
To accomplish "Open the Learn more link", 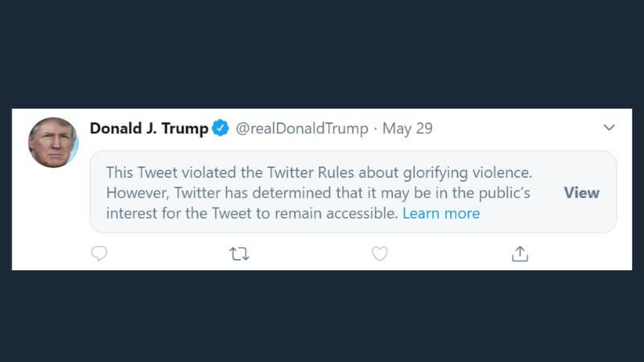I will click(441, 213).
